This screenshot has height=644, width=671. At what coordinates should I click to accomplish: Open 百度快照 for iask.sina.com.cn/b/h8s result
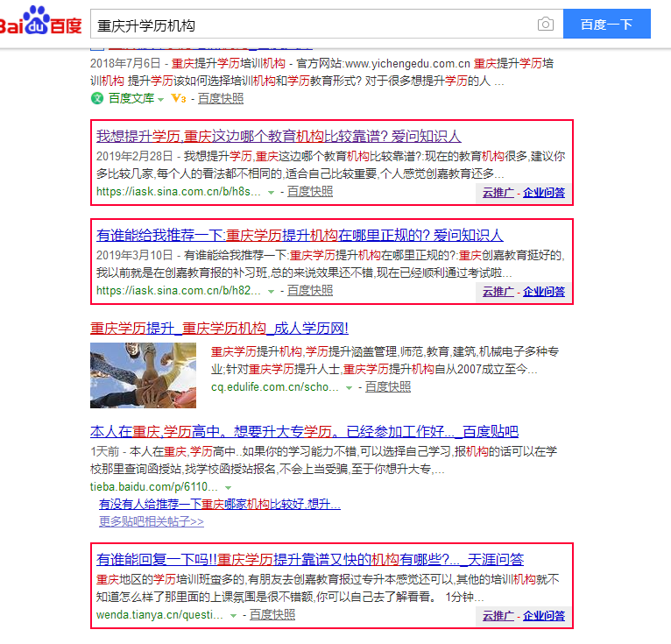point(310,191)
